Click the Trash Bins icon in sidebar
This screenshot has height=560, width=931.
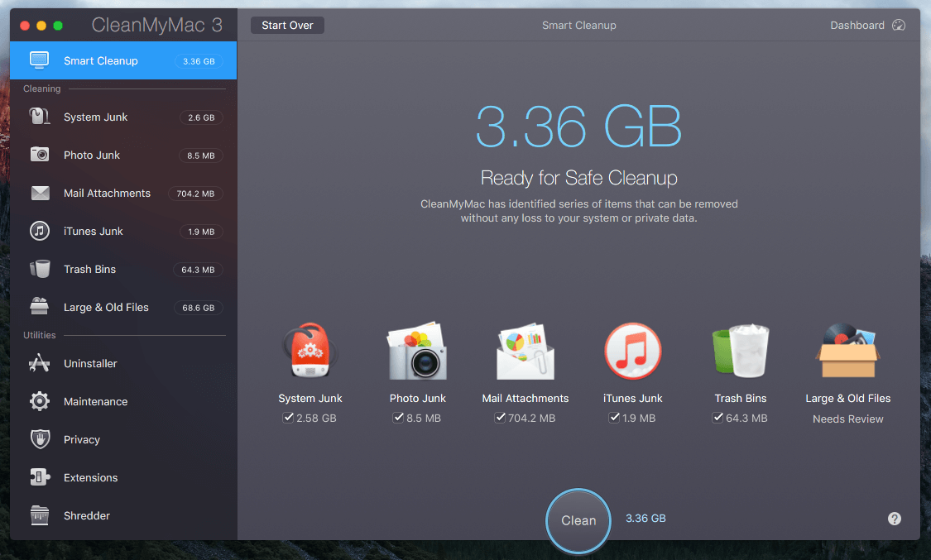point(40,269)
